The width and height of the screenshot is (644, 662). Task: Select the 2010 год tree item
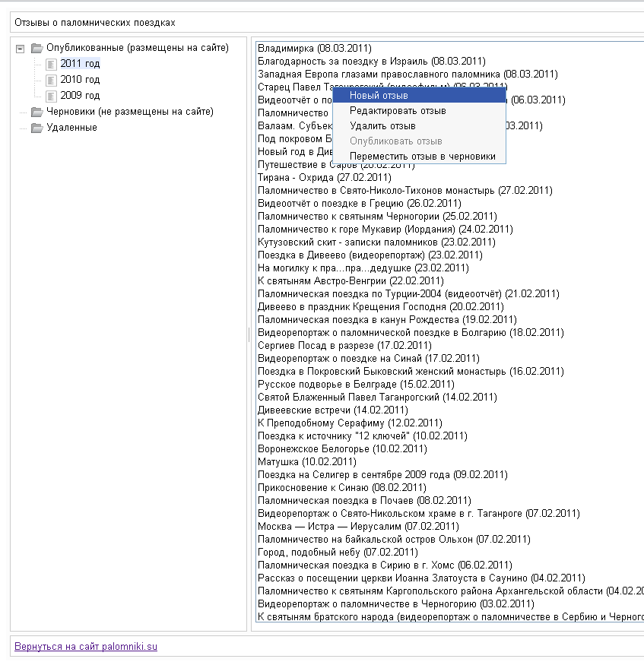(80, 80)
